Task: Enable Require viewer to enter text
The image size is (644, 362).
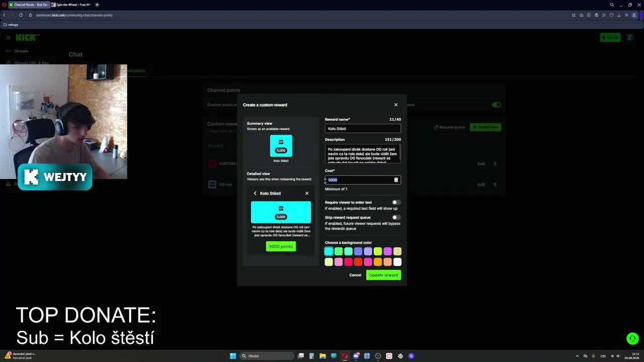Action: (x=396, y=202)
